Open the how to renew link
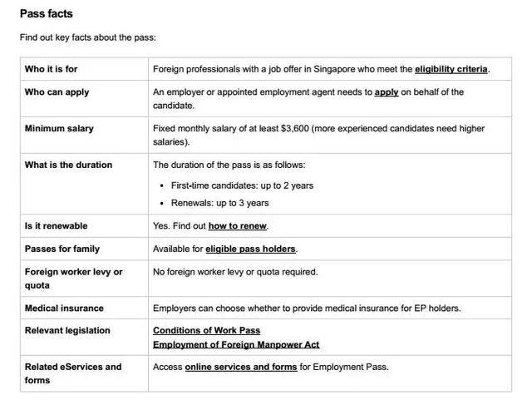Viewport: 532px width, 400px height. tap(238, 226)
